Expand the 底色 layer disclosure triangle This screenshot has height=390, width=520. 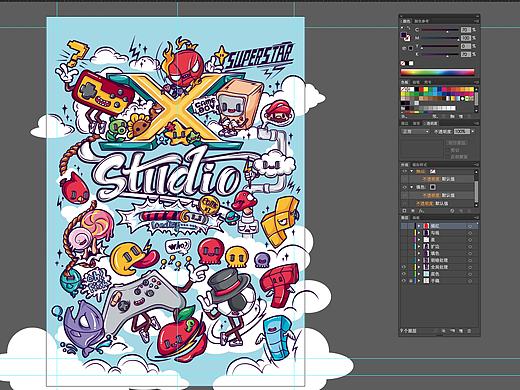(419, 274)
